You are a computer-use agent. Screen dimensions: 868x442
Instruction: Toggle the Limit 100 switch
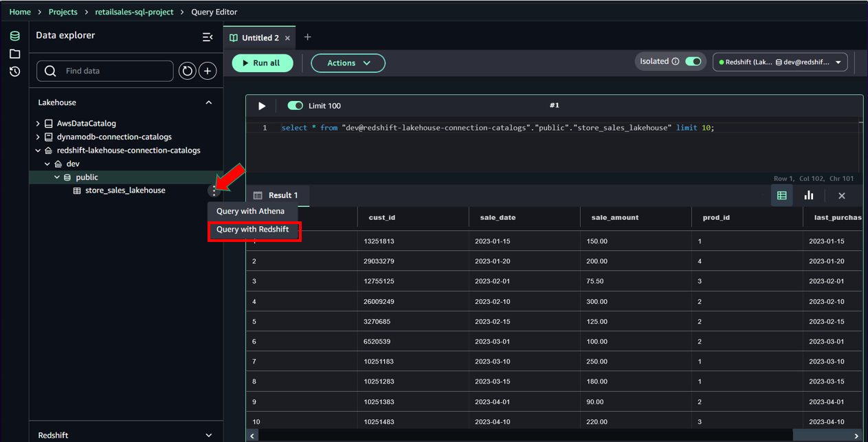[296, 106]
